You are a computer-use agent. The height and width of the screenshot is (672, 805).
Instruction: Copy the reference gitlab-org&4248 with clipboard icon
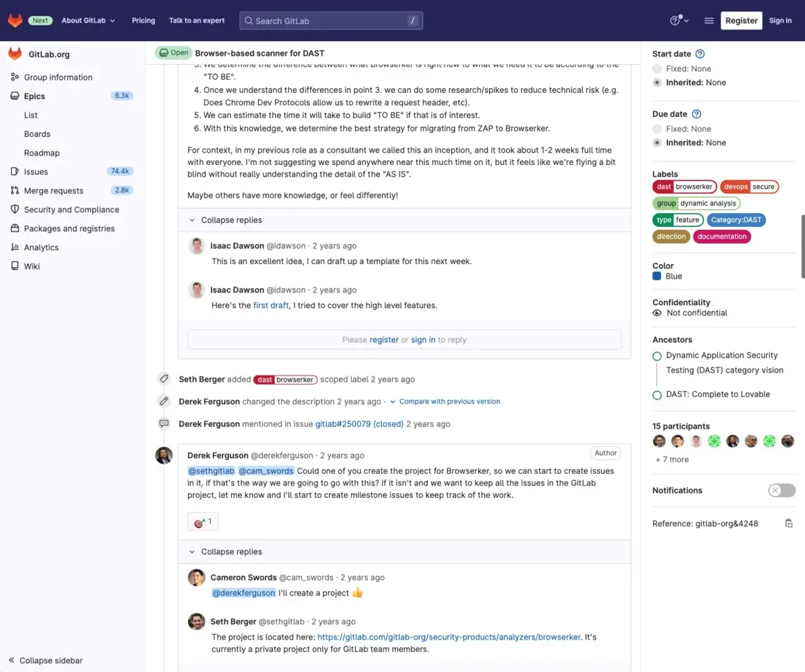[788, 523]
